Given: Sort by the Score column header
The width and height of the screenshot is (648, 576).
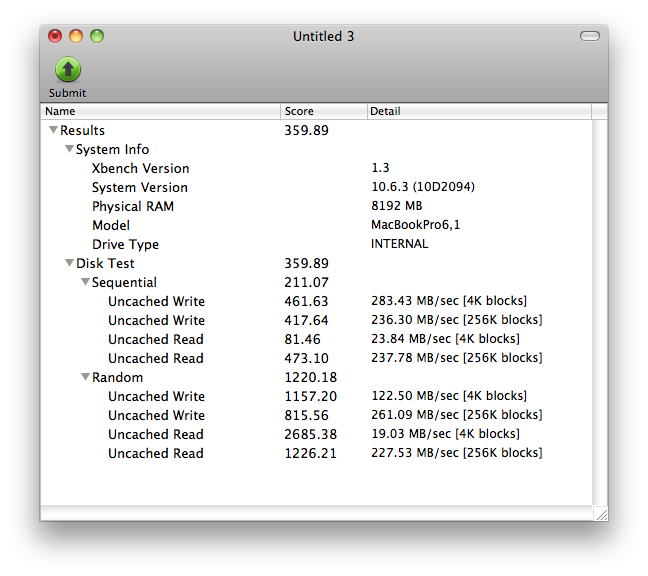Looking at the screenshot, I should click(324, 111).
